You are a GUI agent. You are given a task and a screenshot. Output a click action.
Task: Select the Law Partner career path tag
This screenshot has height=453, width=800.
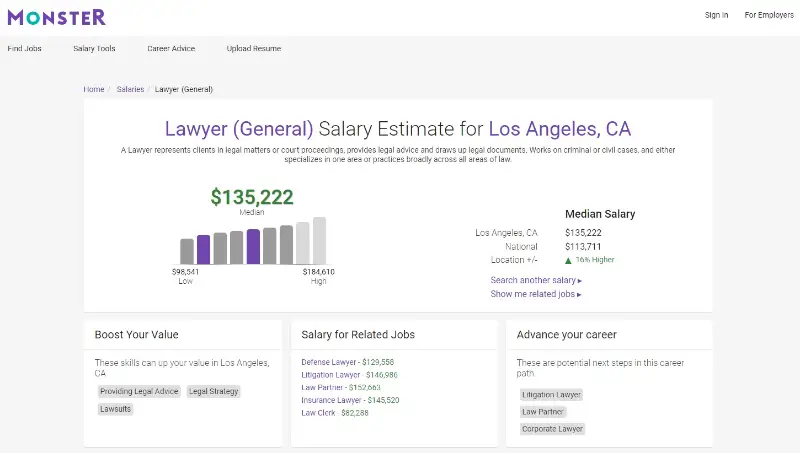coord(543,412)
